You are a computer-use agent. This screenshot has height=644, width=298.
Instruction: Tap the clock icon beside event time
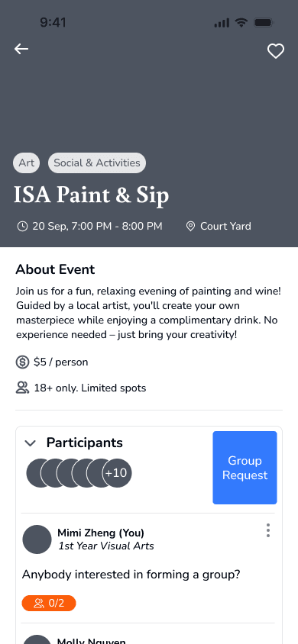click(x=22, y=227)
